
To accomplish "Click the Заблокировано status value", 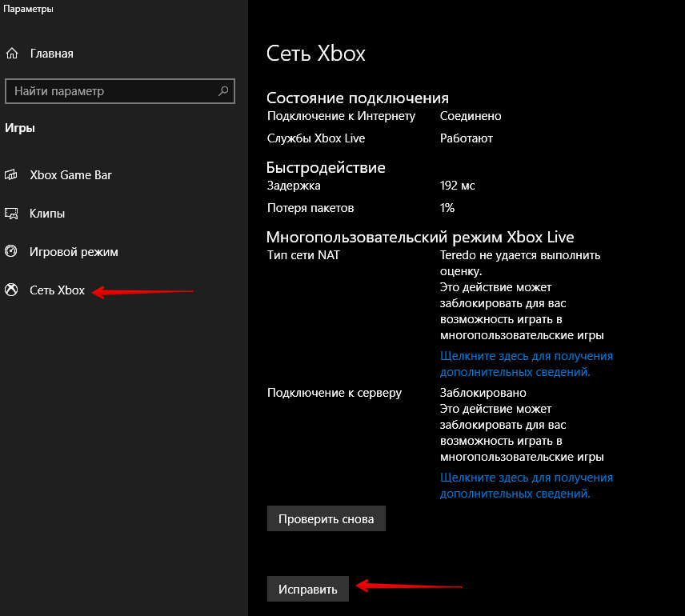I will [x=483, y=393].
